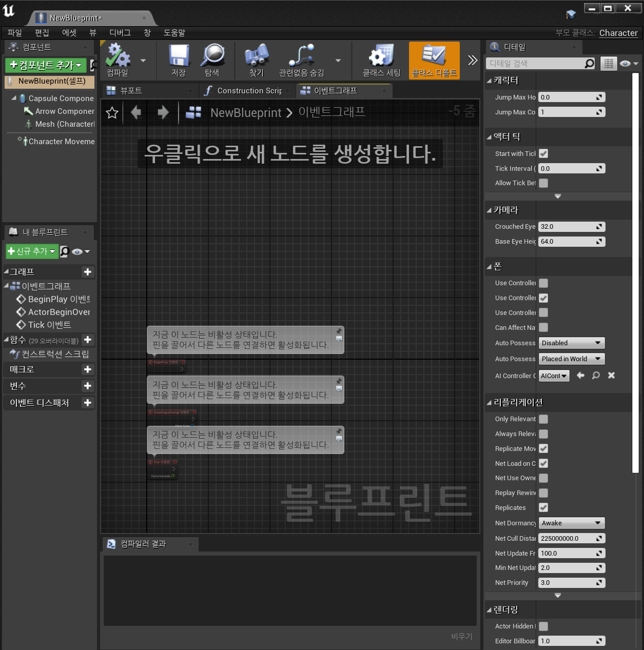
Task: Use selected asset arrow for AI Controller
Action: pos(580,376)
